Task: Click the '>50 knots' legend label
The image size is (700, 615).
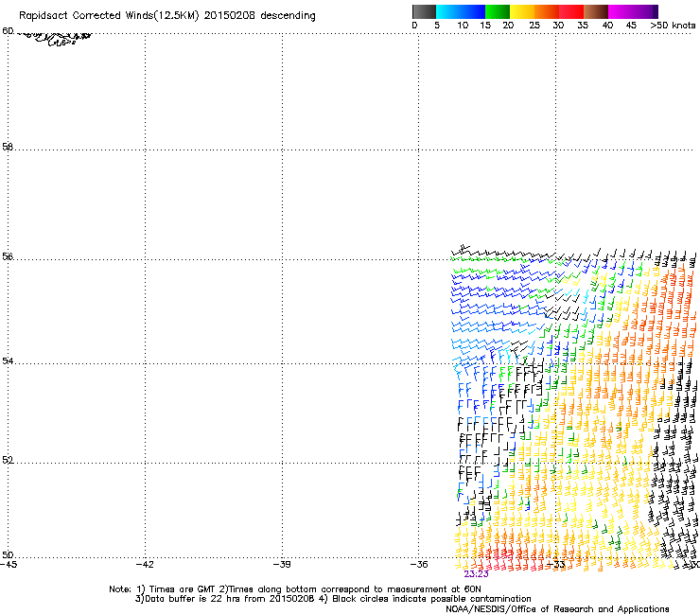Action: click(x=673, y=26)
